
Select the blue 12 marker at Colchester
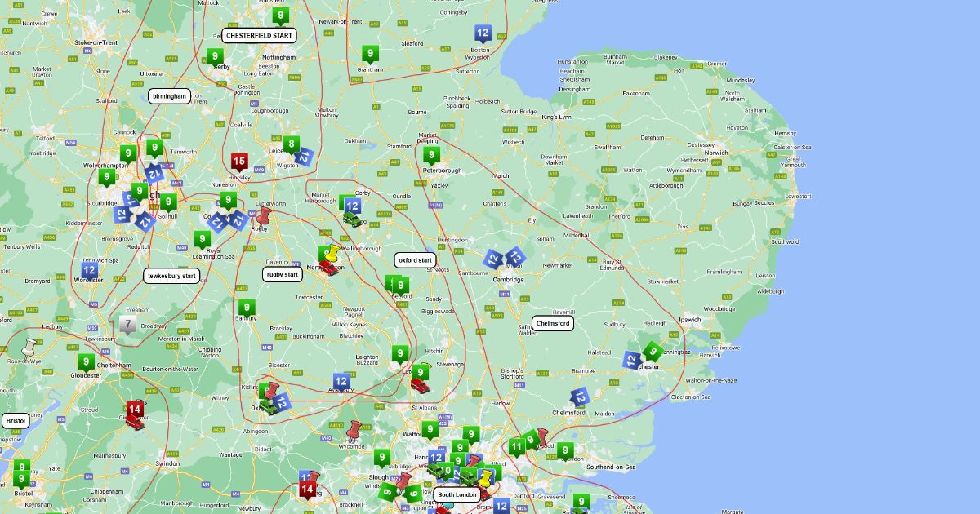click(x=632, y=360)
